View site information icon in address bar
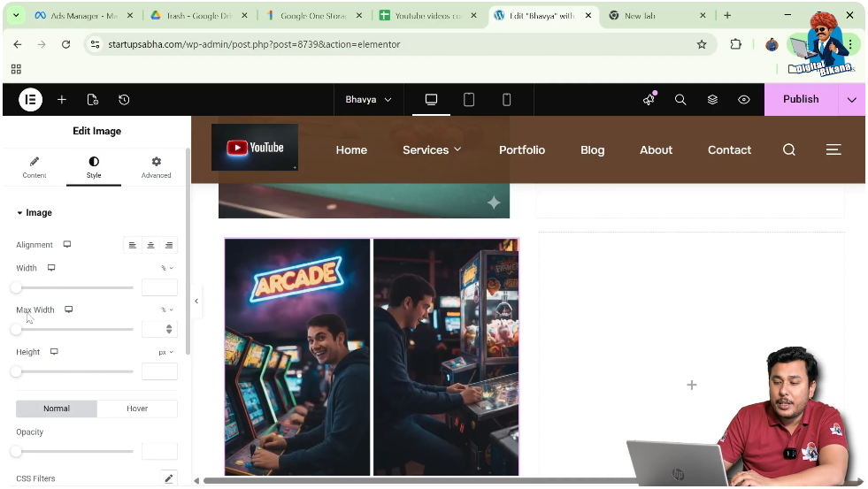This screenshot has height=489, width=868. pos(96,44)
